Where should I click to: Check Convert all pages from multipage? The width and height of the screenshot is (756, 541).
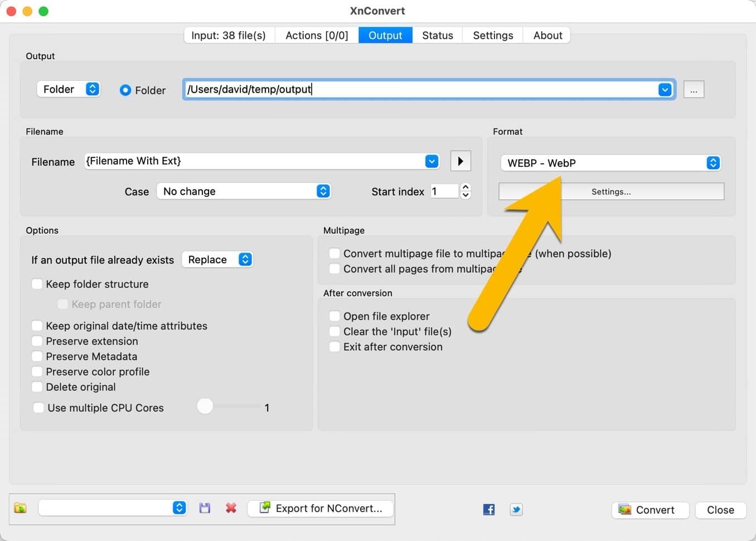click(x=335, y=269)
